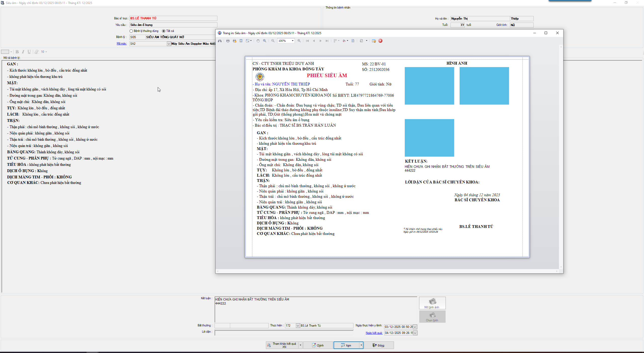This screenshot has width=644, height=353.
Task: Click the print icon in preview toolbar
Action: (x=228, y=41)
